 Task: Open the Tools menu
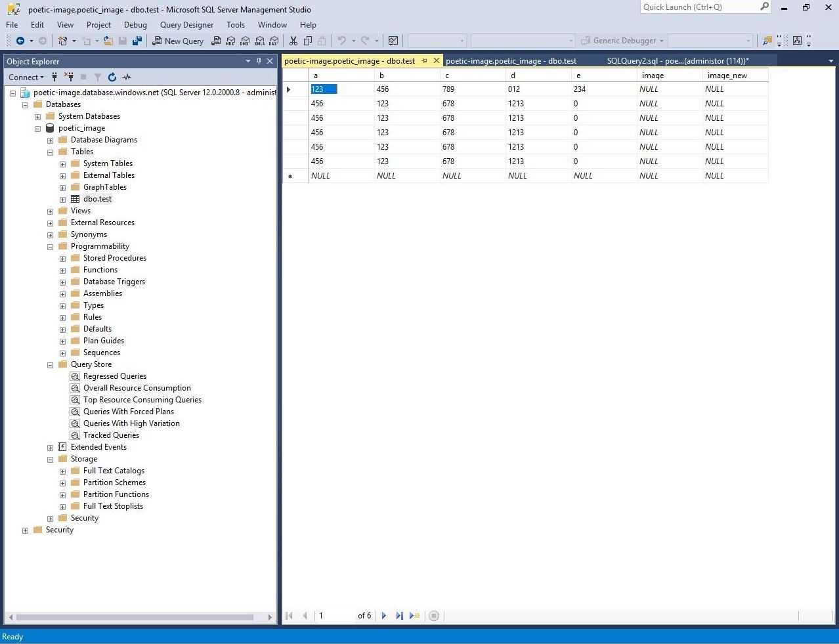tap(236, 25)
